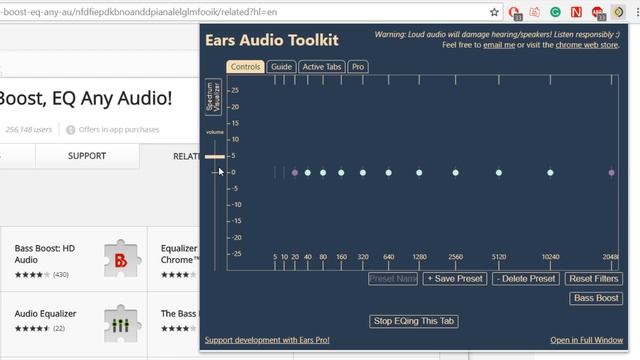This screenshot has width=640, height=360.
Task: Select the 1280 Hz filter dot
Action: tap(419, 173)
